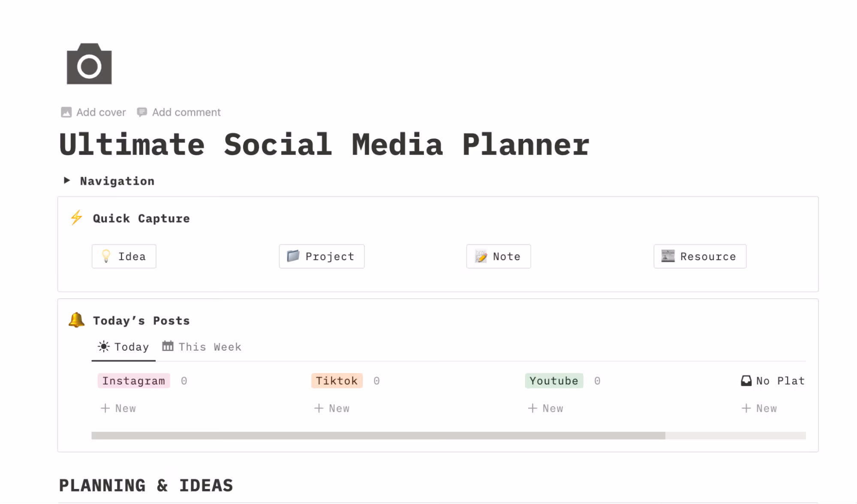
Task: Click the inbox icon next to No Plat
Action: click(x=746, y=381)
